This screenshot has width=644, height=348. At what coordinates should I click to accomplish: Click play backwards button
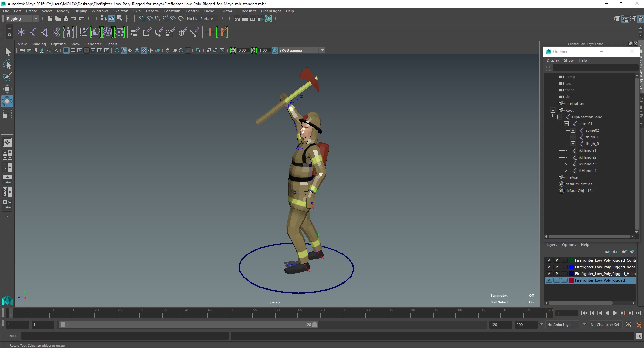pyautogui.click(x=607, y=313)
